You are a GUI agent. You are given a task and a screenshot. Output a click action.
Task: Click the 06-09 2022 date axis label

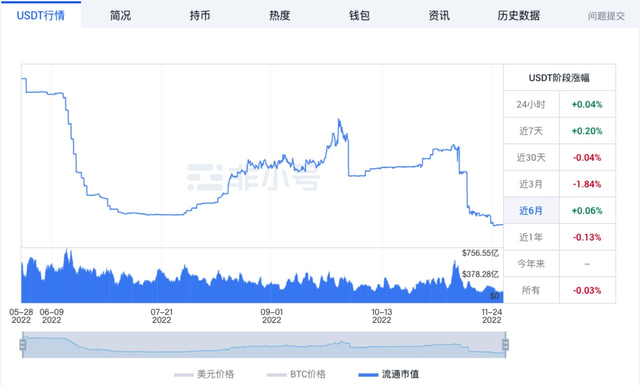pos(51,316)
